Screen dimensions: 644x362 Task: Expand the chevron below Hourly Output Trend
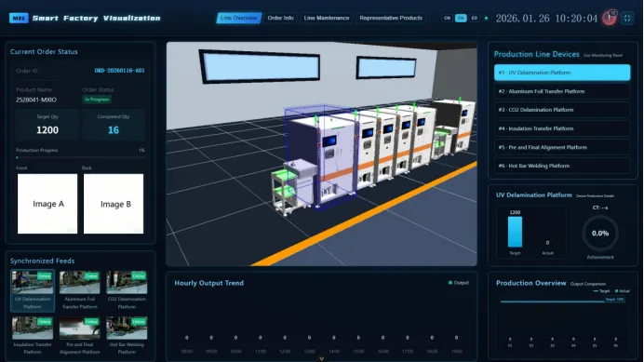click(x=322, y=358)
